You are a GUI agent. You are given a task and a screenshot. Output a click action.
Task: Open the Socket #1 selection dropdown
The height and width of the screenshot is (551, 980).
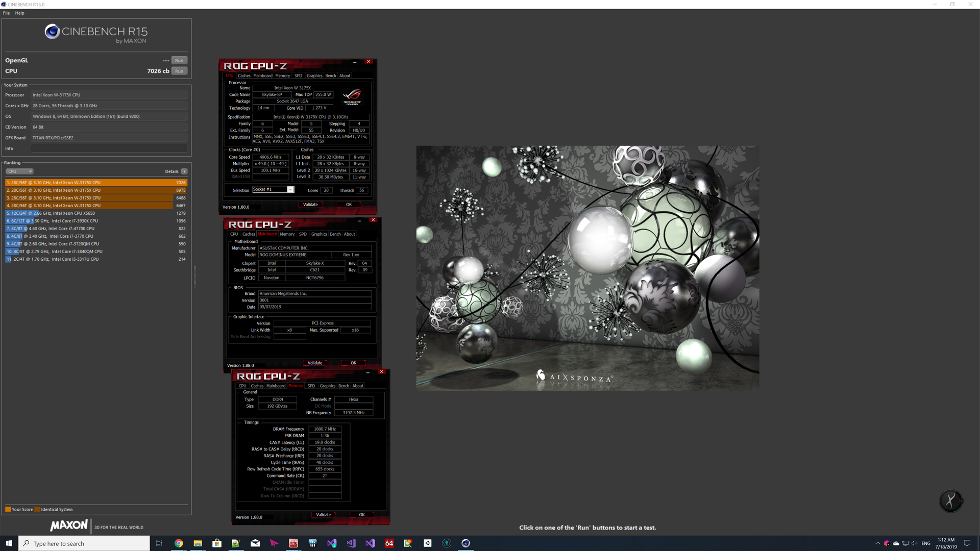273,190
